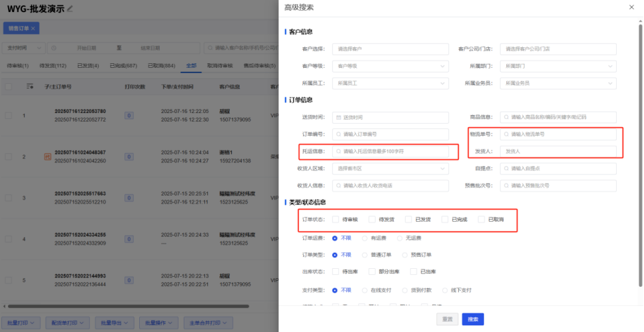Click the orange 代 badge on row 2
This screenshot has height=332, width=644.
point(48,156)
